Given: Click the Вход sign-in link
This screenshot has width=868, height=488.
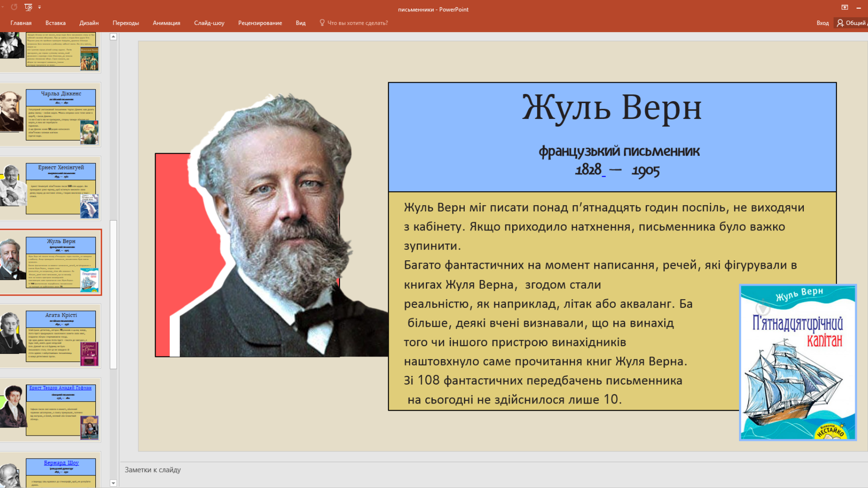Looking at the screenshot, I should (x=822, y=23).
